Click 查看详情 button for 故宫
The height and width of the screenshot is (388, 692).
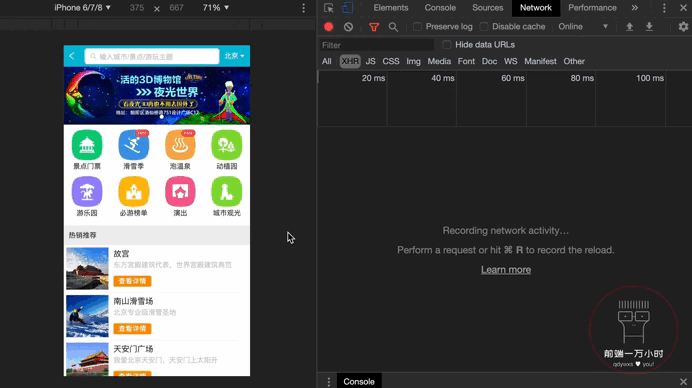pos(132,281)
